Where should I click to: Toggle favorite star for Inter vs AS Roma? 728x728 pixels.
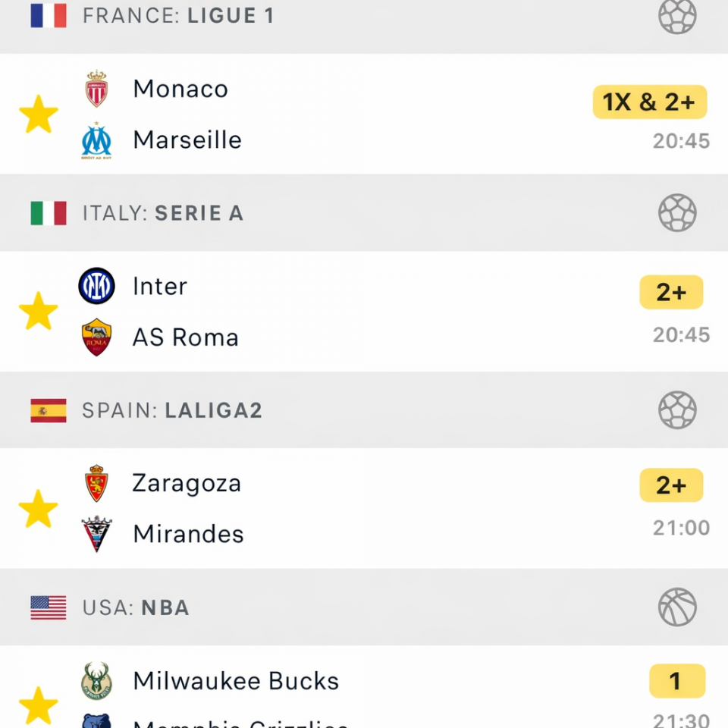pos(38,312)
